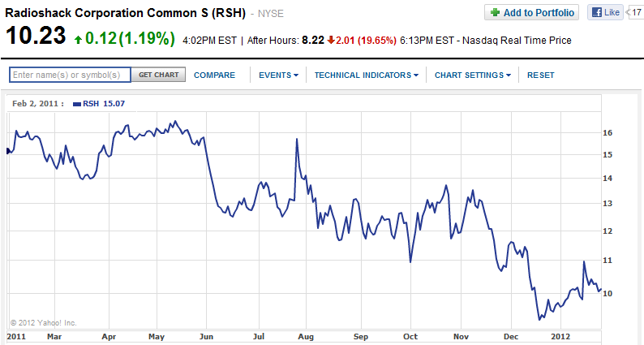
Task: Expand the TECHNICAL INDICATORS dropdown
Action: tap(367, 75)
